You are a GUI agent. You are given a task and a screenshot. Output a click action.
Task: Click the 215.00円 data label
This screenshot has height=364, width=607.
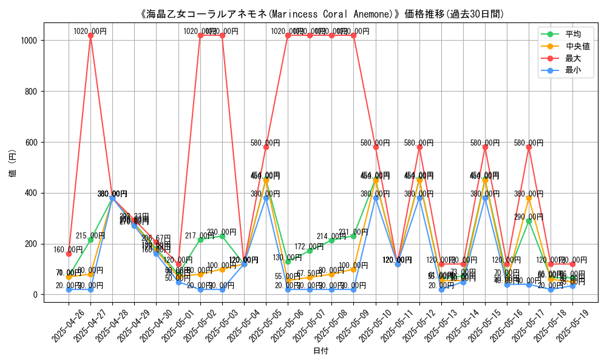(x=90, y=235)
